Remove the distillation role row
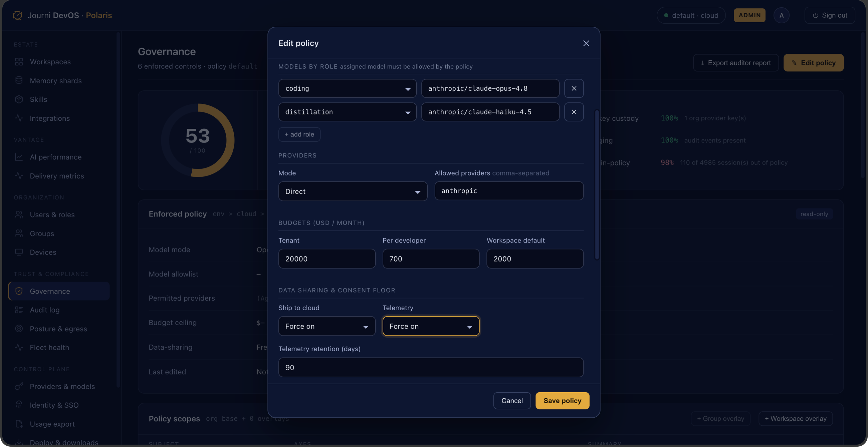This screenshot has width=868, height=447. (x=574, y=112)
